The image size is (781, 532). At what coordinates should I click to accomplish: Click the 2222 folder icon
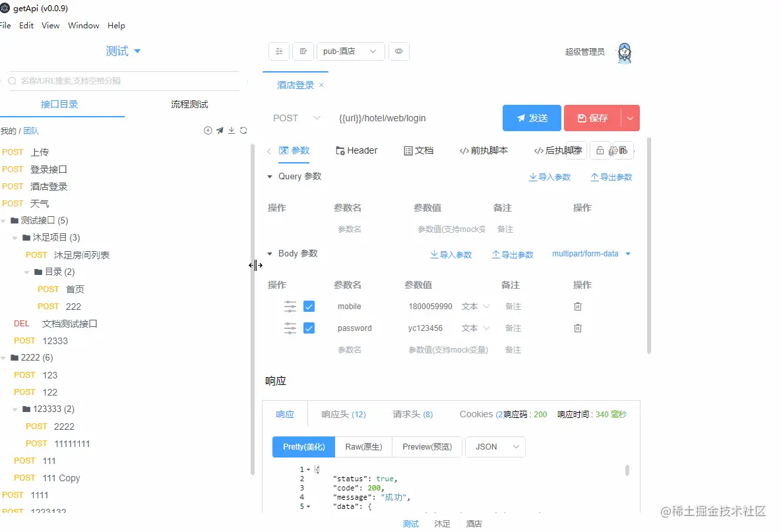[x=15, y=357]
